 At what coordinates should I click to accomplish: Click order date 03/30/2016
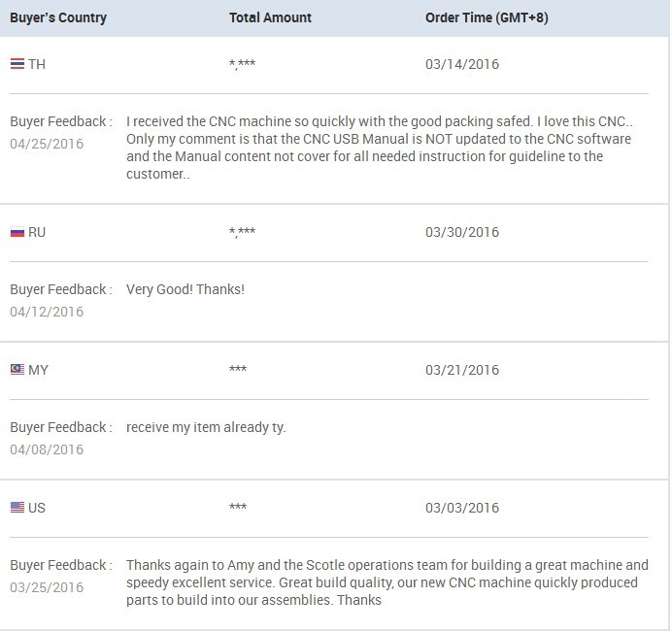[462, 232]
